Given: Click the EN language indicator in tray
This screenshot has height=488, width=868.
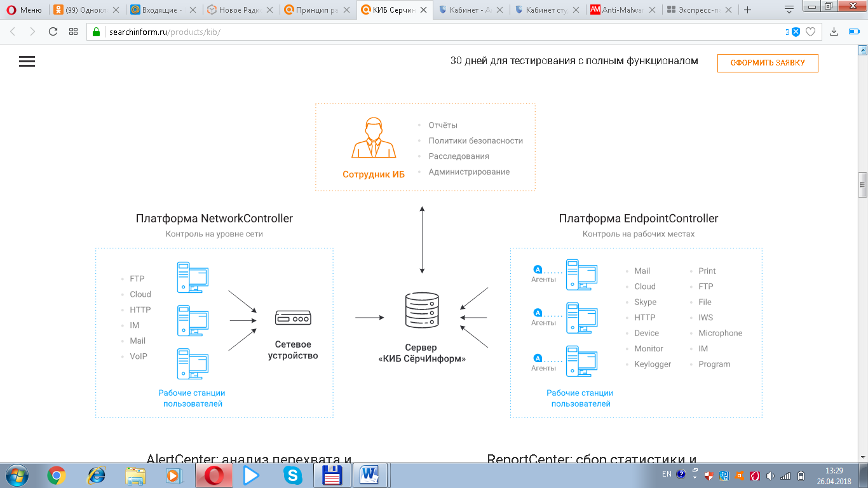Looking at the screenshot, I should click(x=667, y=475).
